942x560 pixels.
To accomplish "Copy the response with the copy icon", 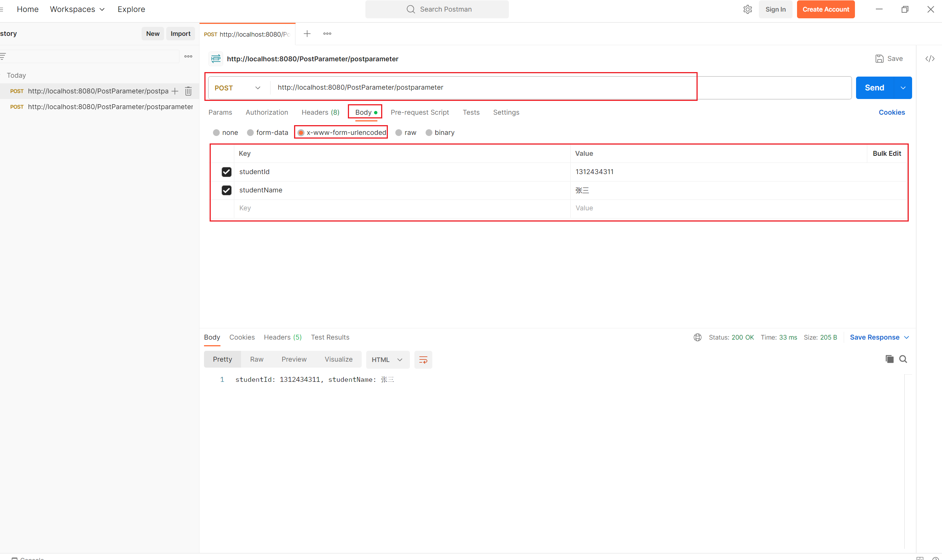I will (x=889, y=359).
